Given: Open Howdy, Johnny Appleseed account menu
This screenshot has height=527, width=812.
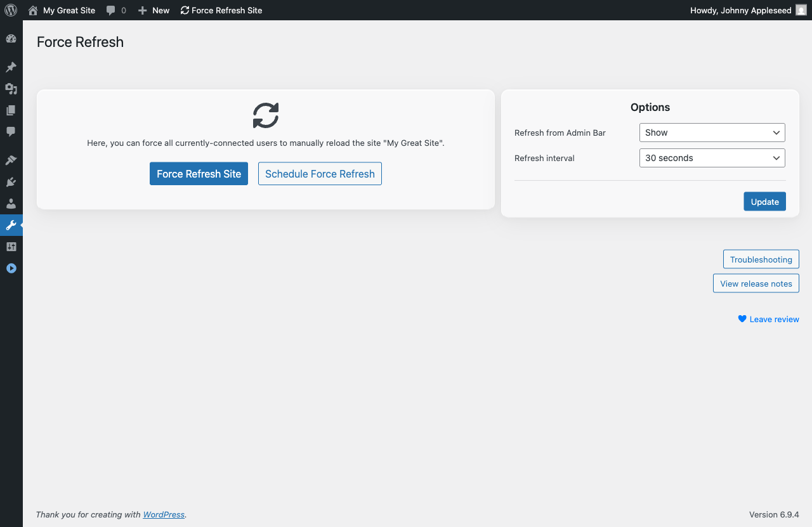Looking at the screenshot, I should 748,10.
